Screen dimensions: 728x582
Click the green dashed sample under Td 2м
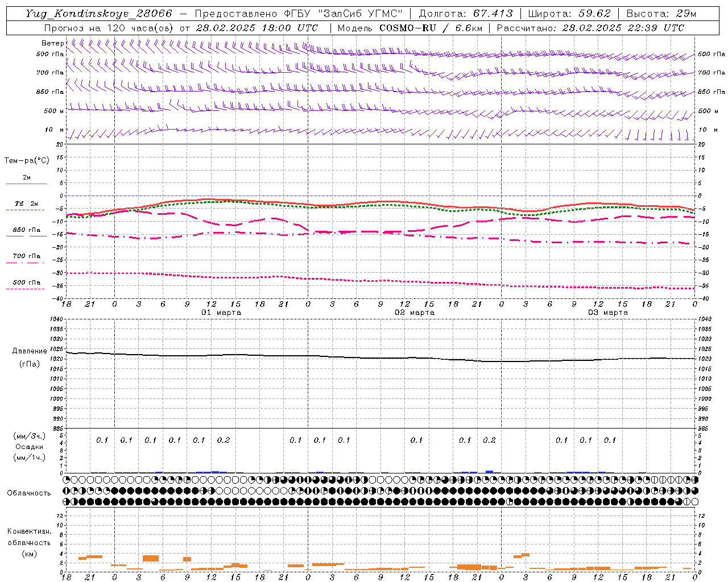click(x=26, y=210)
